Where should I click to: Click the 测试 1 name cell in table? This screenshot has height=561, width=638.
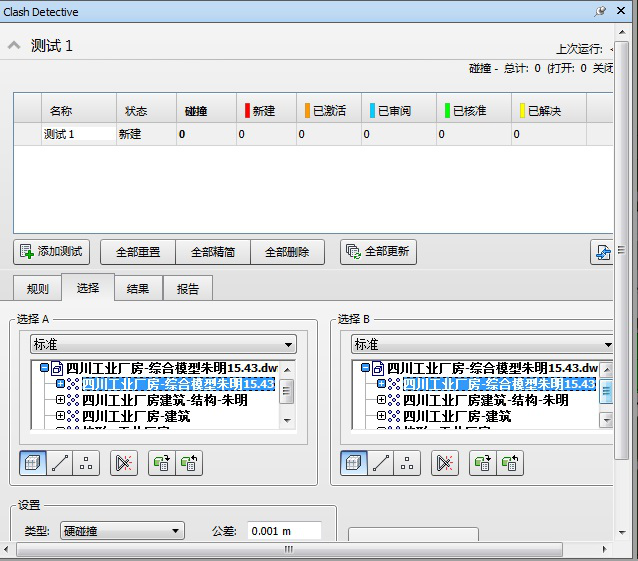(x=79, y=134)
